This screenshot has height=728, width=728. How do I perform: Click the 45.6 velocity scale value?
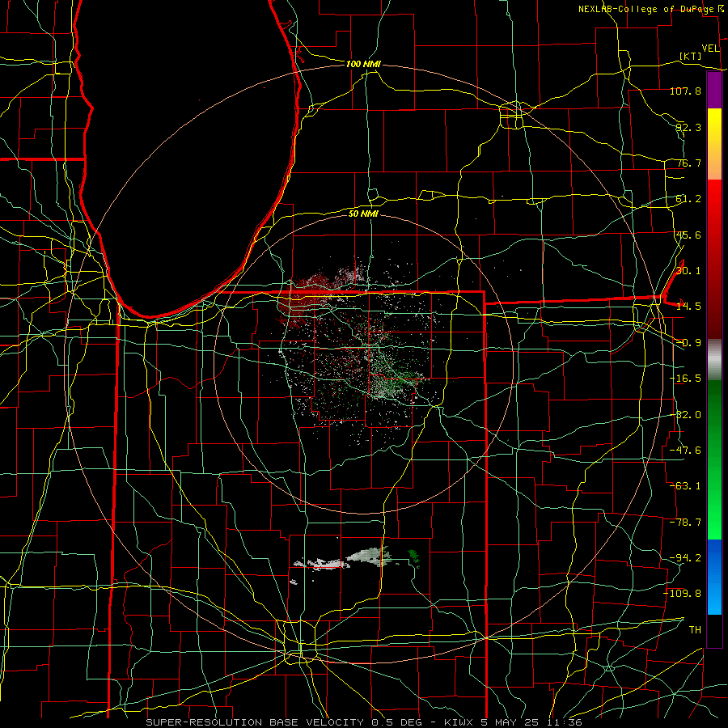pyautogui.click(x=688, y=235)
